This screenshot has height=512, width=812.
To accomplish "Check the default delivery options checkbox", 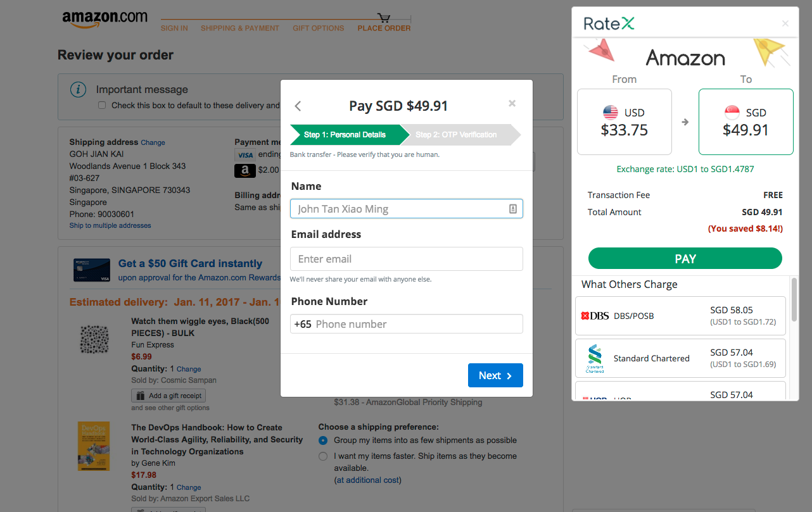I will (102, 105).
